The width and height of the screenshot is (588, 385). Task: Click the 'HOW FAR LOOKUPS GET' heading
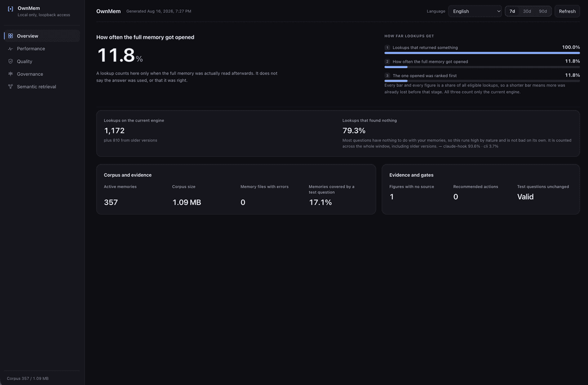click(409, 36)
